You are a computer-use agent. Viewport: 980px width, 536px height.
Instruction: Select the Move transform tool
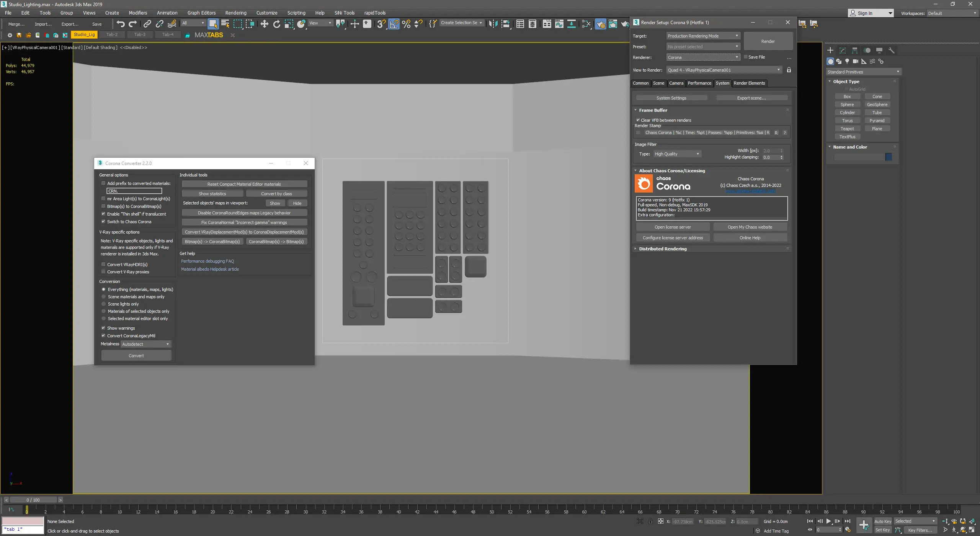[x=264, y=24]
